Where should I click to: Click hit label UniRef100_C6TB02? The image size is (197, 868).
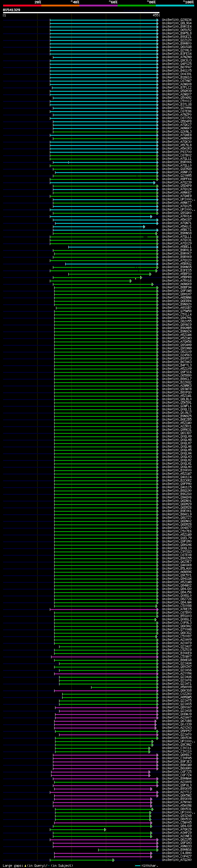[x=176, y=155]
